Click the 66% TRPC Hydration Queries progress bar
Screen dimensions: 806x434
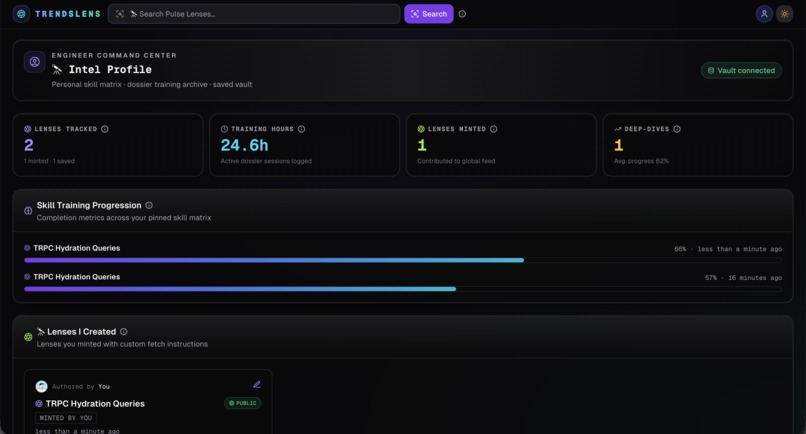(403, 260)
